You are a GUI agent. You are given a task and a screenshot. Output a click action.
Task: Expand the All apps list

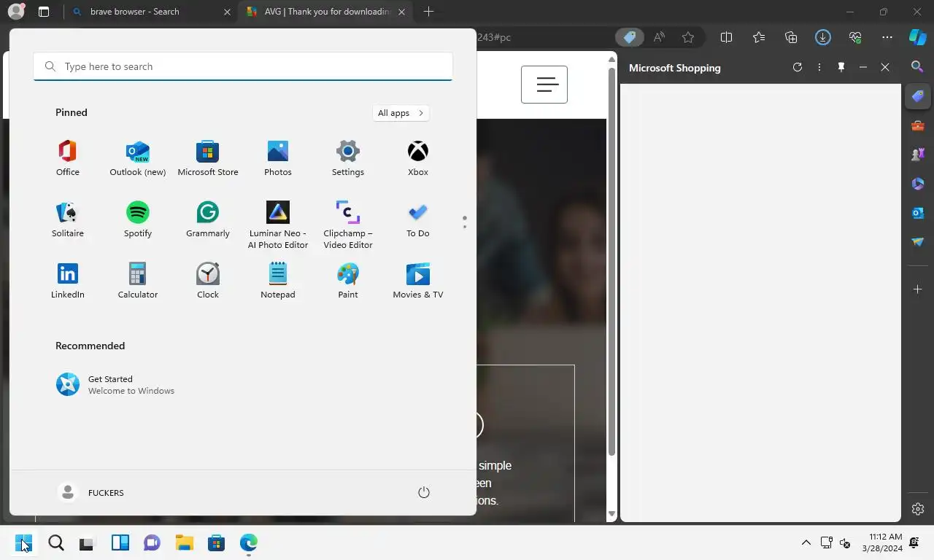pyautogui.click(x=401, y=113)
